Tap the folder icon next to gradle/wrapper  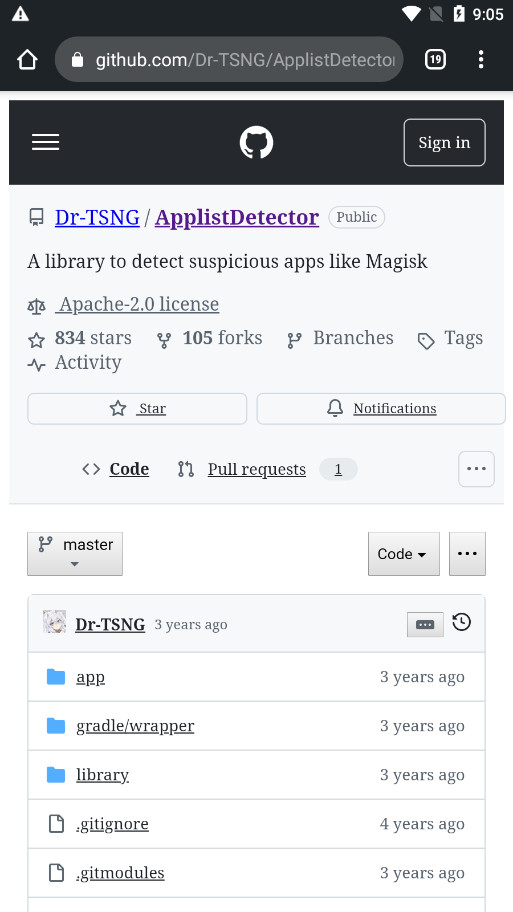pos(56,726)
